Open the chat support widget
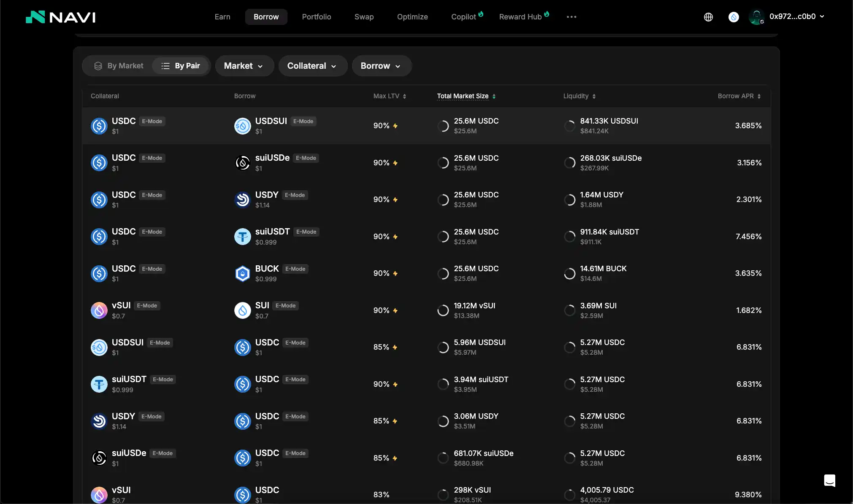This screenshot has height=504, width=853. tap(829, 480)
